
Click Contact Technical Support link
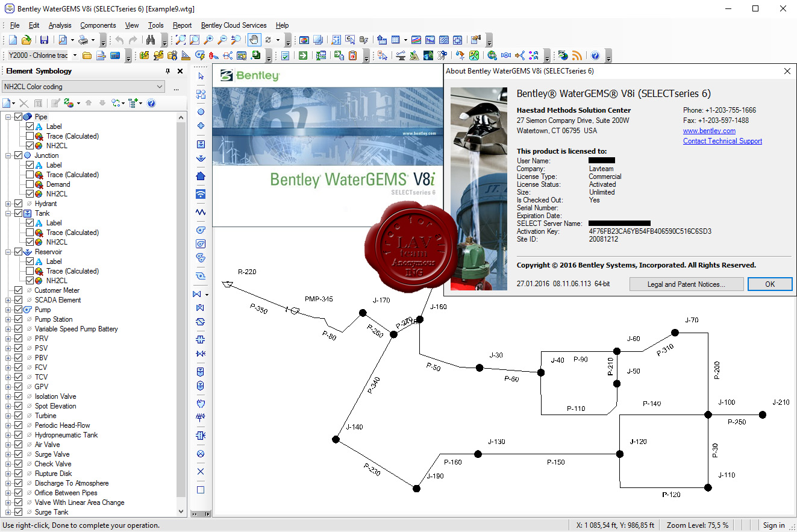[x=722, y=141]
